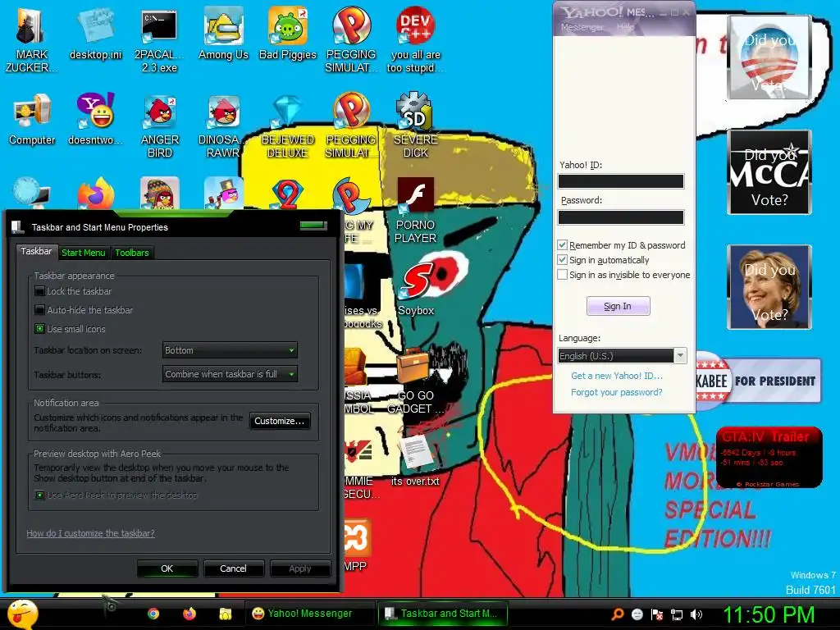
Task: Click the volume speaker tray icon
Action: pyautogui.click(x=696, y=614)
